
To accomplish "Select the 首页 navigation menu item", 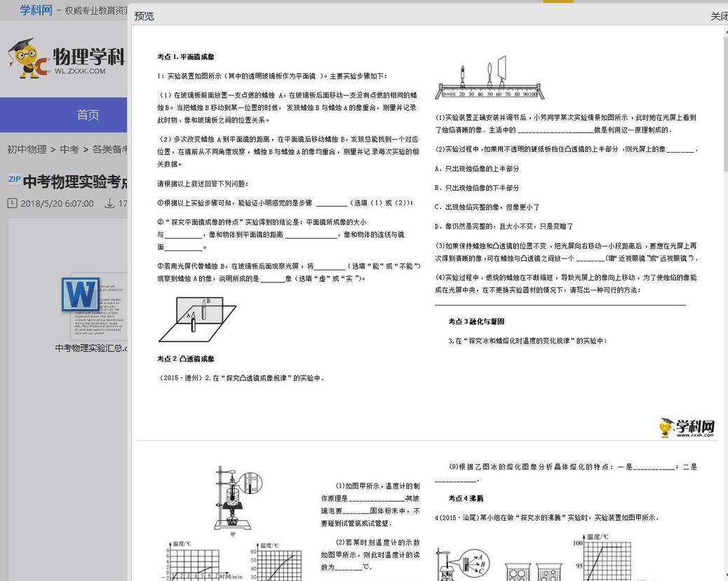I will [88, 114].
